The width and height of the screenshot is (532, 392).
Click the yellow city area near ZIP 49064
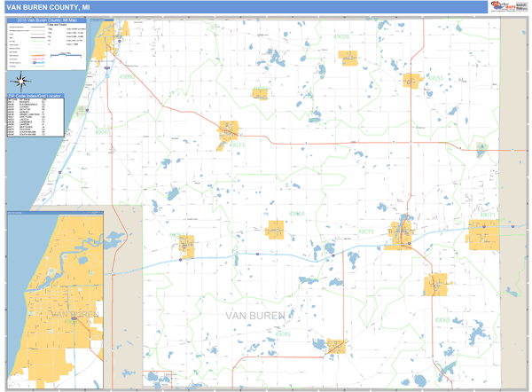pos(274,230)
